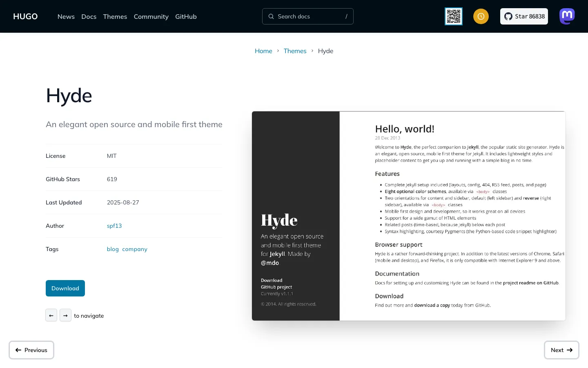Viewport: 588px width, 368px height.
Task: Click the Download button
Action: (65, 288)
